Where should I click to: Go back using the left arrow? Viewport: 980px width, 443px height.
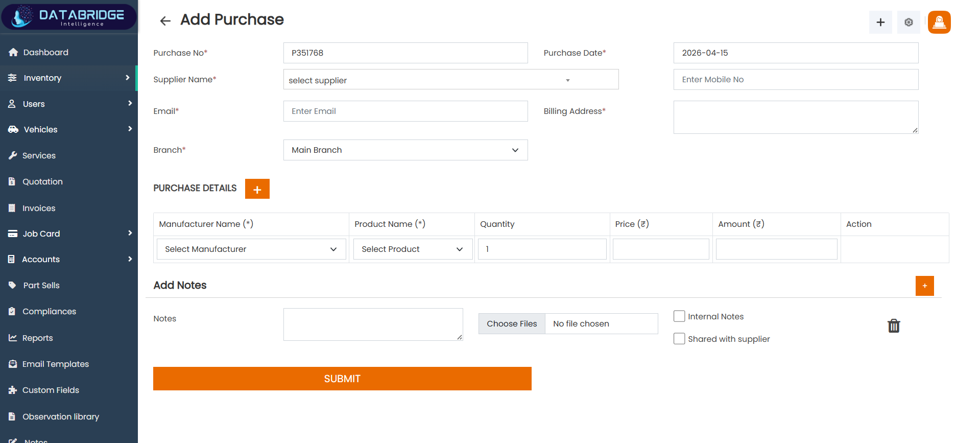coord(165,20)
